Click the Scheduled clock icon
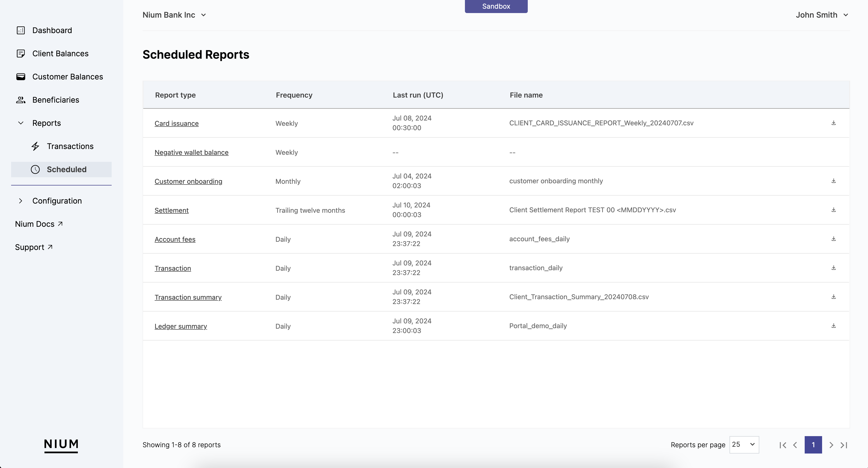The image size is (868, 468). (x=35, y=169)
